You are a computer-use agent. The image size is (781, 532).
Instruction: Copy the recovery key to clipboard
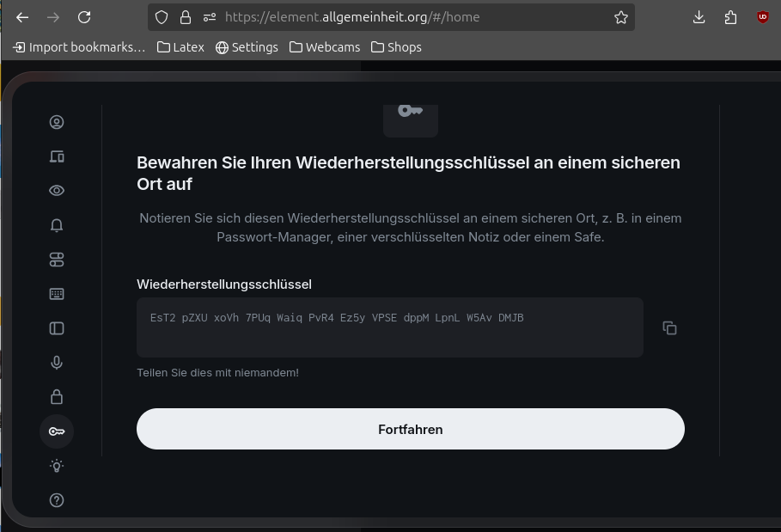[669, 327]
